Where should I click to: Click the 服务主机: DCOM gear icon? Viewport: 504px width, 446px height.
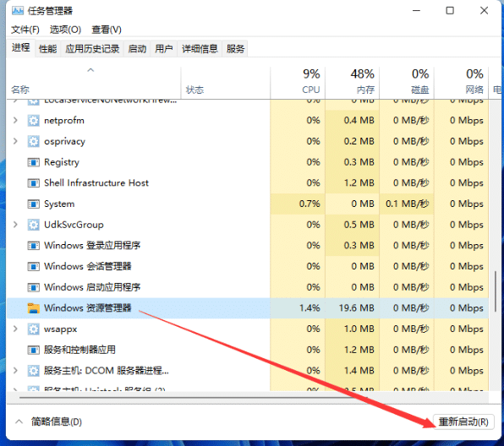coord(34,371)
